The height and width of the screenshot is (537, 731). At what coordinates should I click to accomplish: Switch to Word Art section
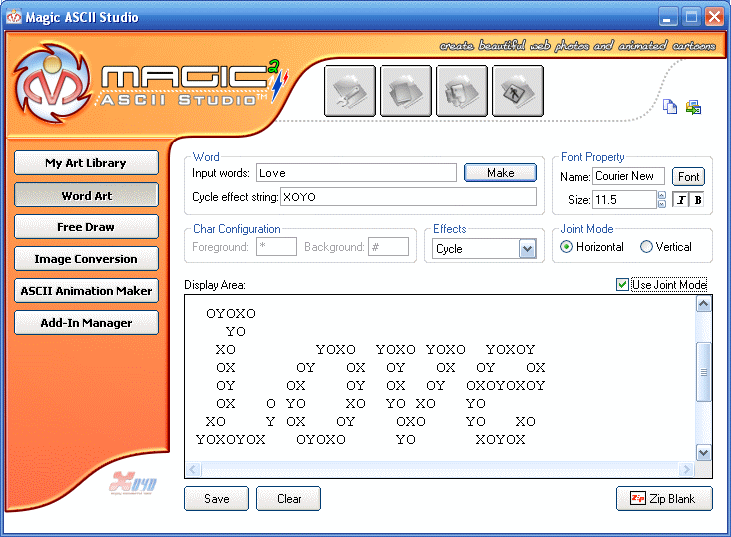(x=86, y=195)
